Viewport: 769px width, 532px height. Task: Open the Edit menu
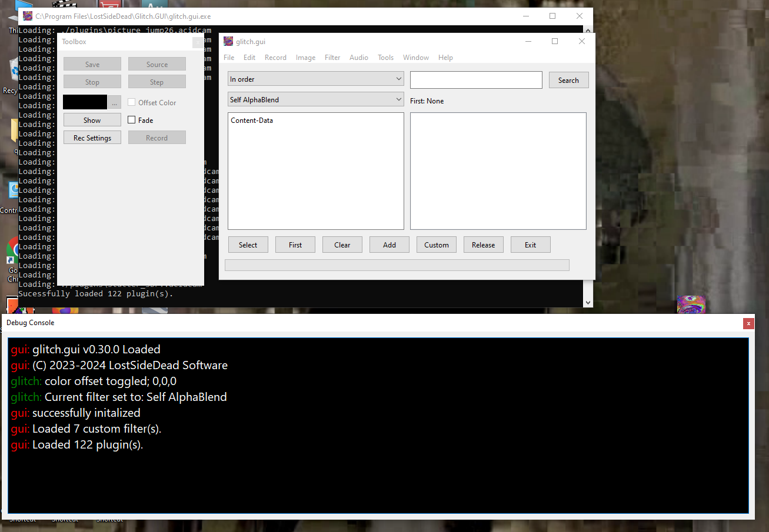pyautogui.click(x=249, y=58)
